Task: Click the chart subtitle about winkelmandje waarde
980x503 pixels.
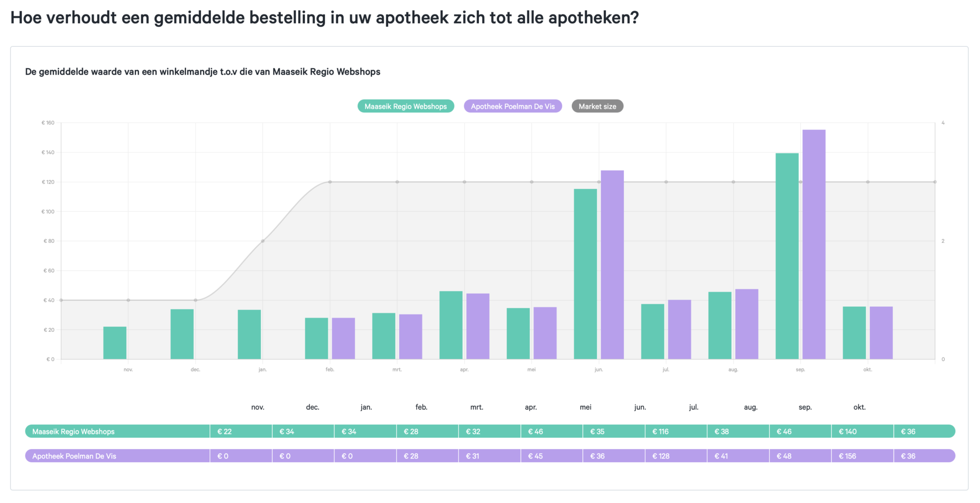Action: (202, 71)
